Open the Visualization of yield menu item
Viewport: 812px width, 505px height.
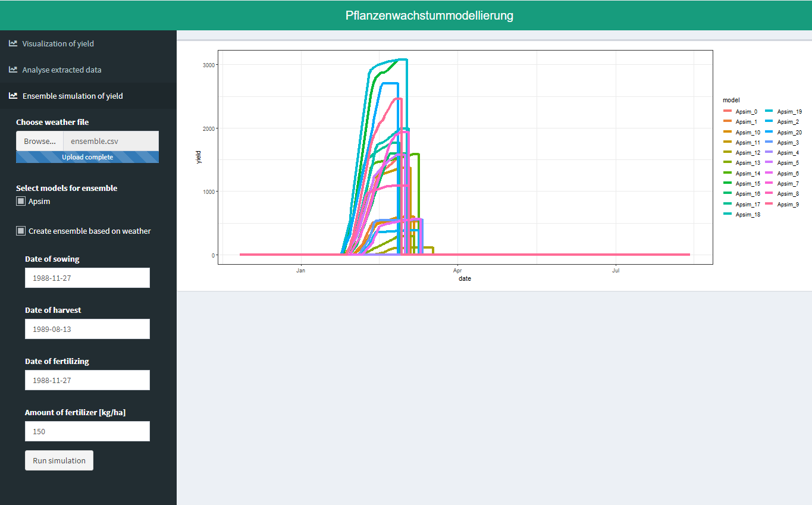(x=58, y=43)
